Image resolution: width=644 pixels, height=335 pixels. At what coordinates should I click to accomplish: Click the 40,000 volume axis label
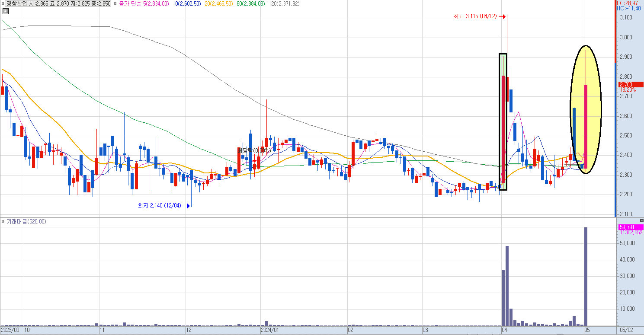627,260
